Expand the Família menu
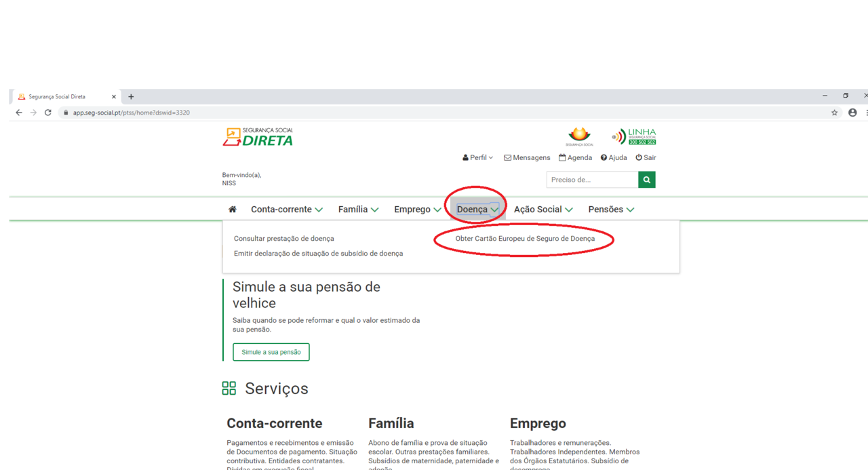The width and height of the screenshot is (868, 470). [358, 210]
